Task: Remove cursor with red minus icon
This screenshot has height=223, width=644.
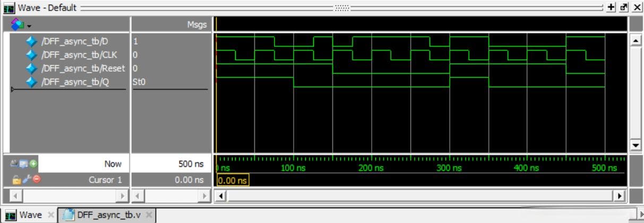Action: 37,179
